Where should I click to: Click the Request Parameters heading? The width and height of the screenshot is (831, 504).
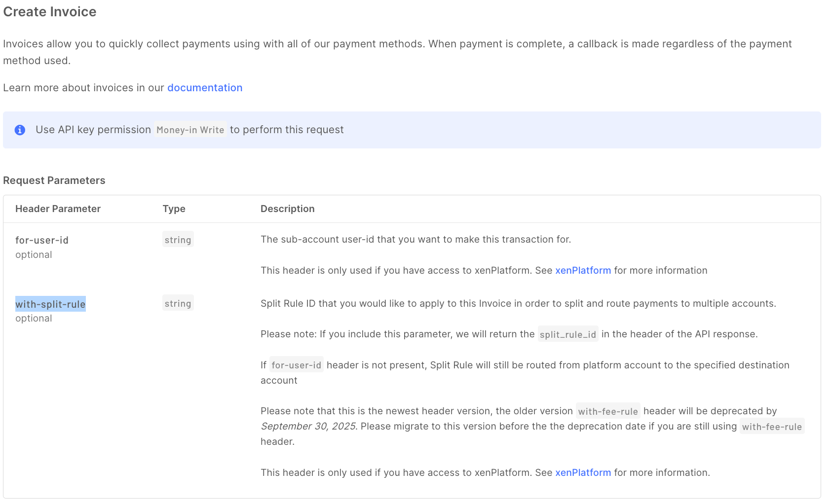pos(54,180)
